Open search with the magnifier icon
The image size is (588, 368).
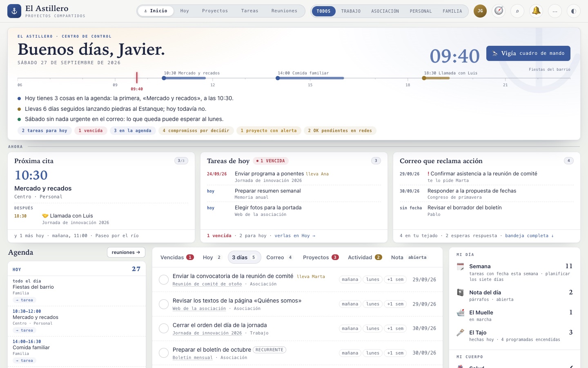coord(517,11)
